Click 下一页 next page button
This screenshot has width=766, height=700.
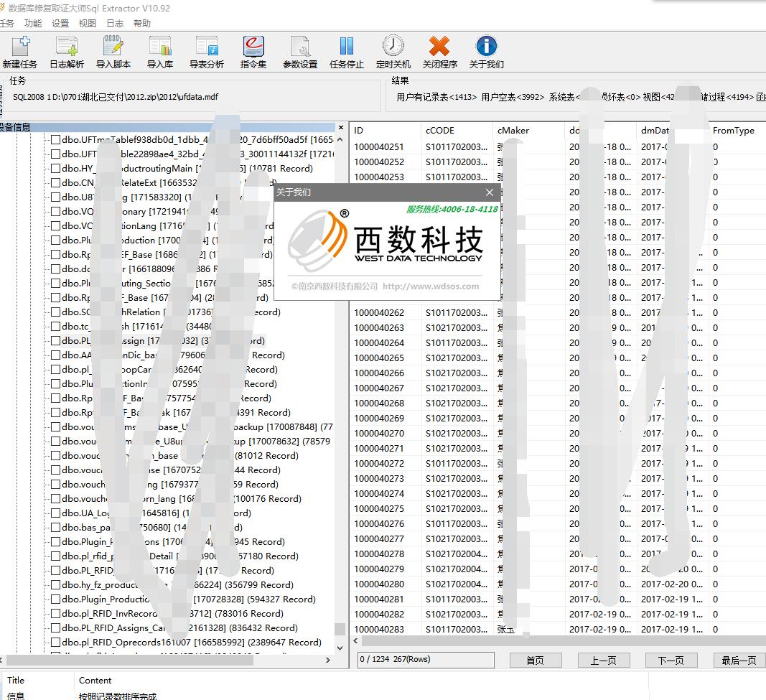671,661
